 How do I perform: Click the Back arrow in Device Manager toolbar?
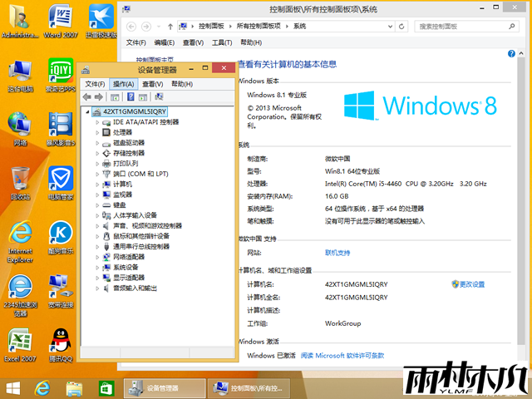pyautogui.click(x=86, y=97)
